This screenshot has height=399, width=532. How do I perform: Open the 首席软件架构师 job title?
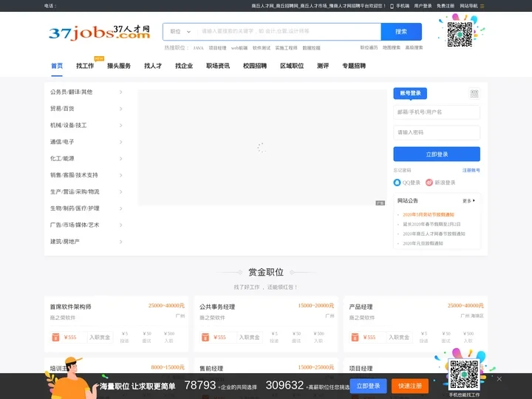coord(71,307)
